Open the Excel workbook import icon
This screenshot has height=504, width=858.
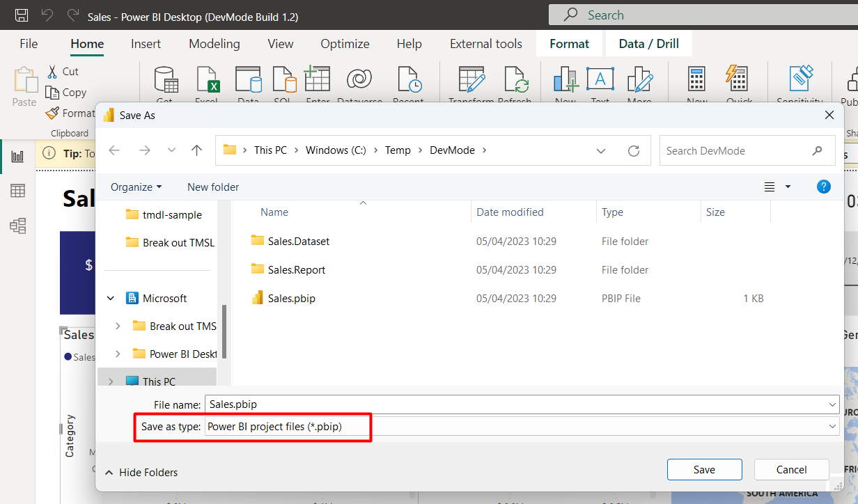pos(207,80)
